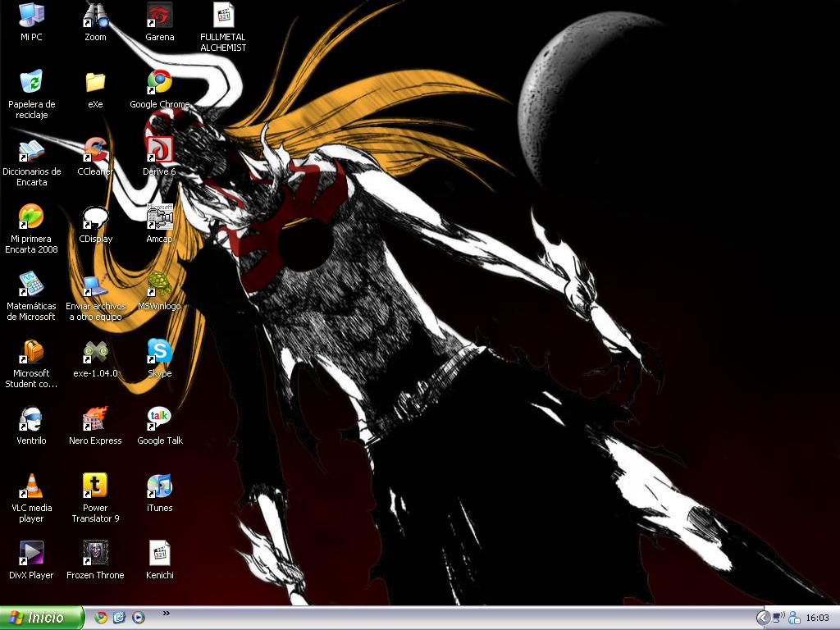
Task: Open the Amcap webcam shortcut
Action: pyautogui.click(x=160, y=217)
